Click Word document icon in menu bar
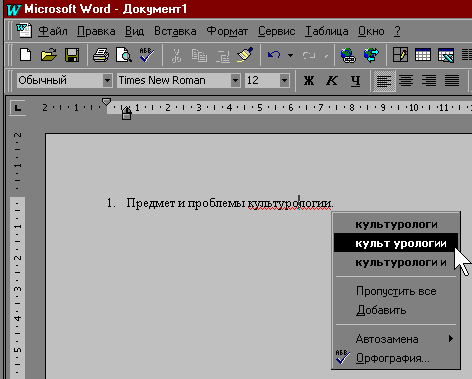 [x=24, y=31]
